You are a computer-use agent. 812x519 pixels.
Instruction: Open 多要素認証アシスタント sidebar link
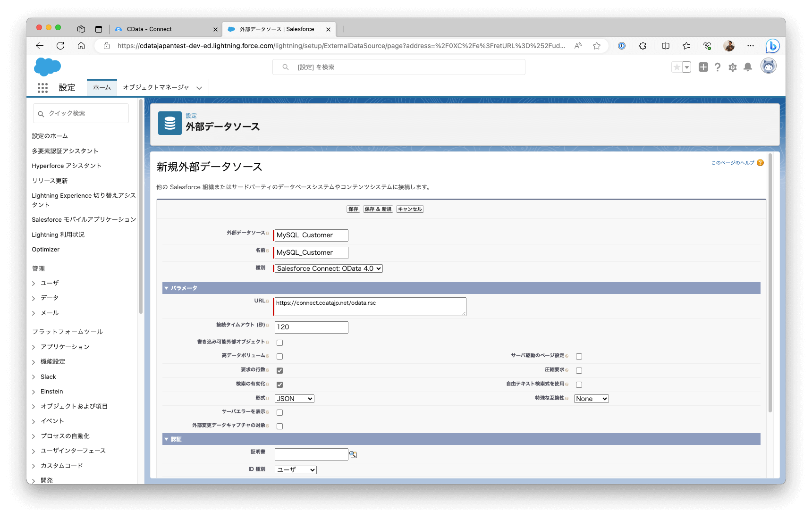[65, 151]
